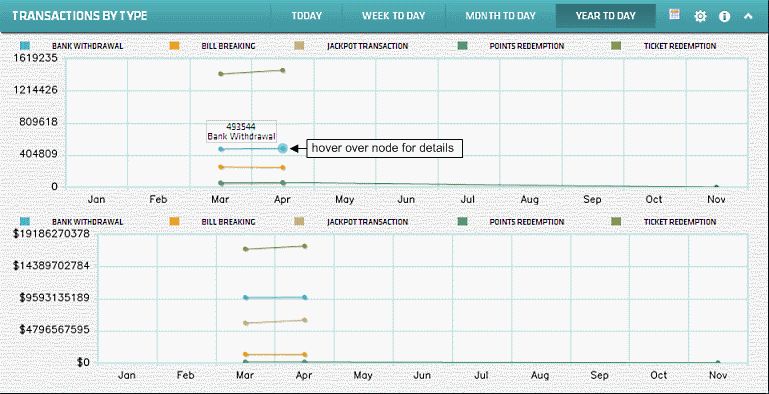The height and width of the screenshot is (394, 769).
Task: Toggle Bill Breaking swatch in bottom legend
Action: coord(174,222)
